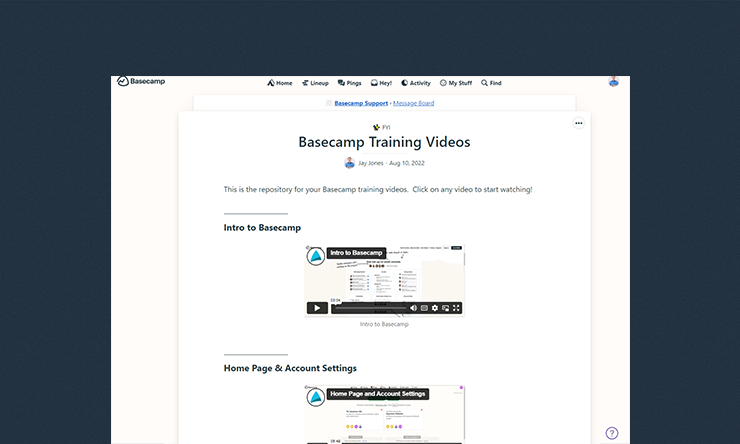Click the Basecamp logo
The width and height of the screenshot is (740, 444).
141,81
